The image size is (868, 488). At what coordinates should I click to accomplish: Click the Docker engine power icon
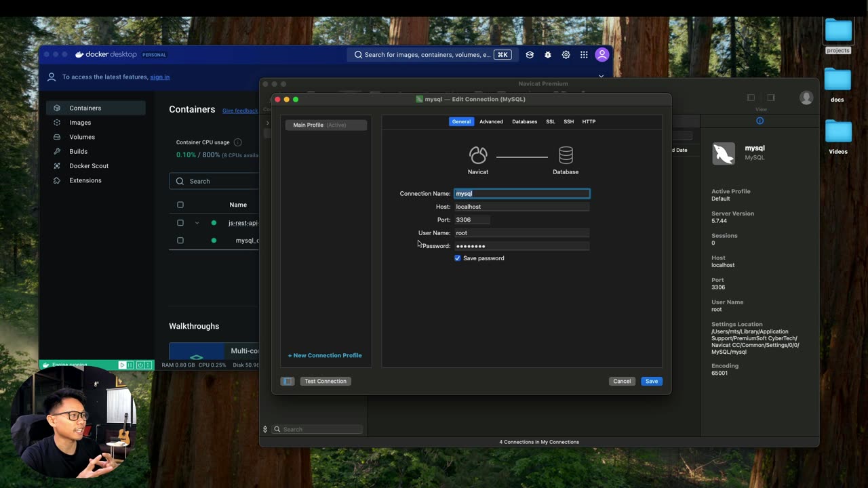[x=140, y=365]
